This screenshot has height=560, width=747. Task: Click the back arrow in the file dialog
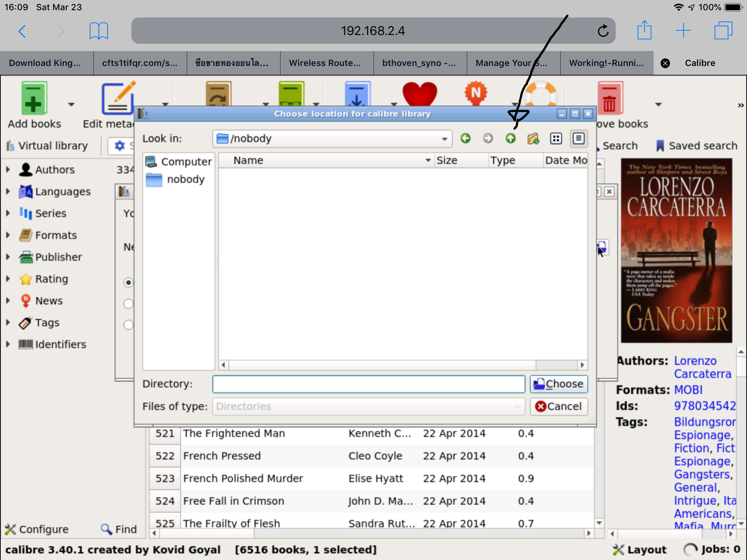465,139
